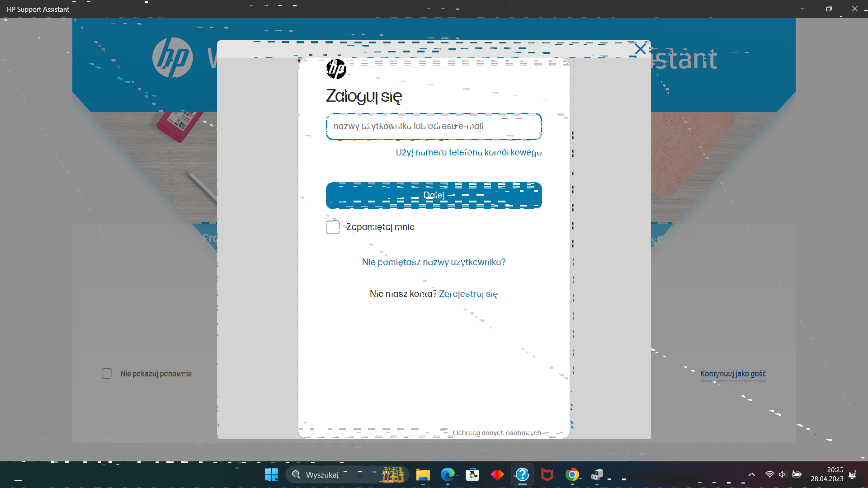The width and height of the screenshot is (868, 488).
Task: Open Google Chrome from the taskbar
Action: (x=572, y=474)
